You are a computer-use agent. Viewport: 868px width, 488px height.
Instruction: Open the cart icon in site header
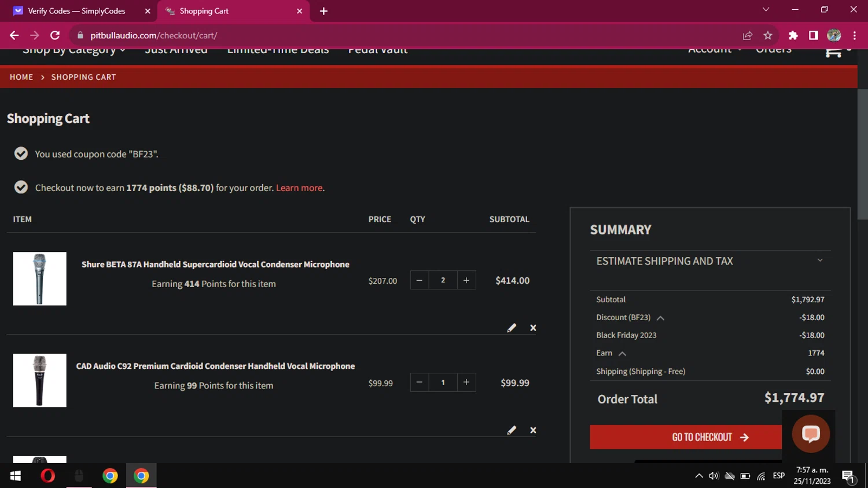pyautogui.click(x=833, y=52)
